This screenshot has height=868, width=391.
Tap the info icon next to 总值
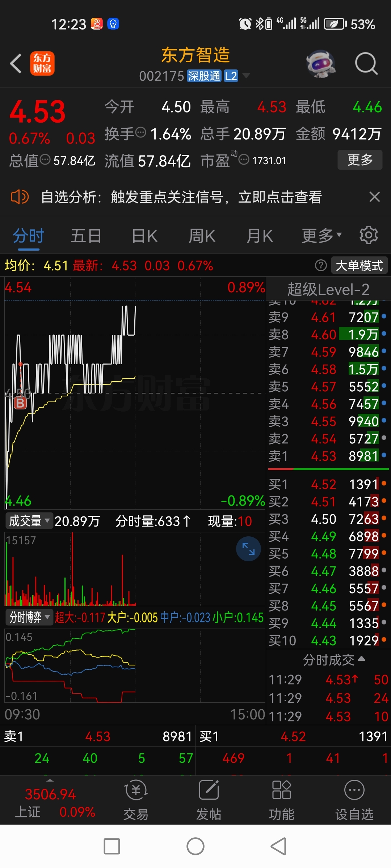(45, 159)
